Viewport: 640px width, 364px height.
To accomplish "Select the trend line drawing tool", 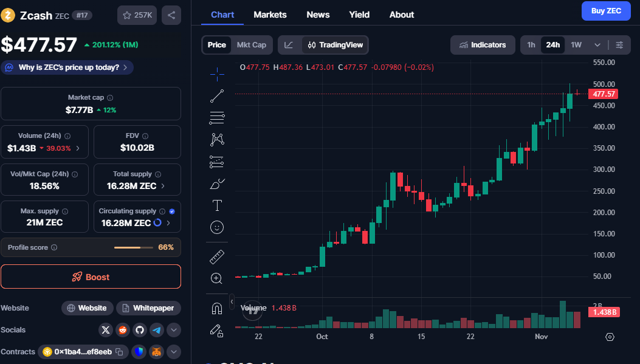I will [217, 95].
